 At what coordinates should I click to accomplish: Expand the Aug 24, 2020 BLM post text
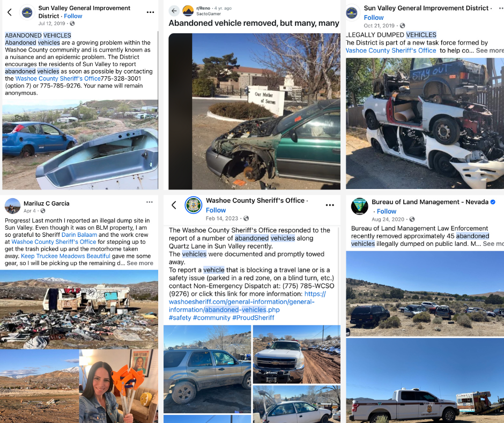[x=493, y=244]
